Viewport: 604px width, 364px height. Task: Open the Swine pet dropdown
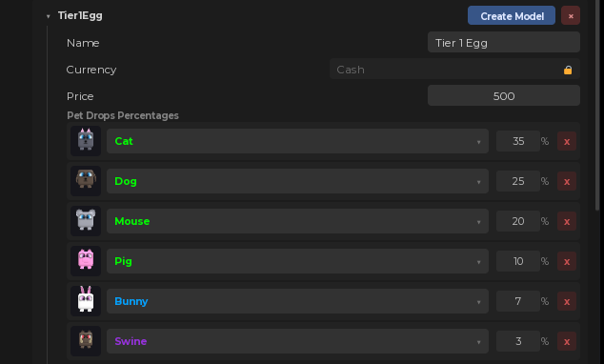coord(297,341)
